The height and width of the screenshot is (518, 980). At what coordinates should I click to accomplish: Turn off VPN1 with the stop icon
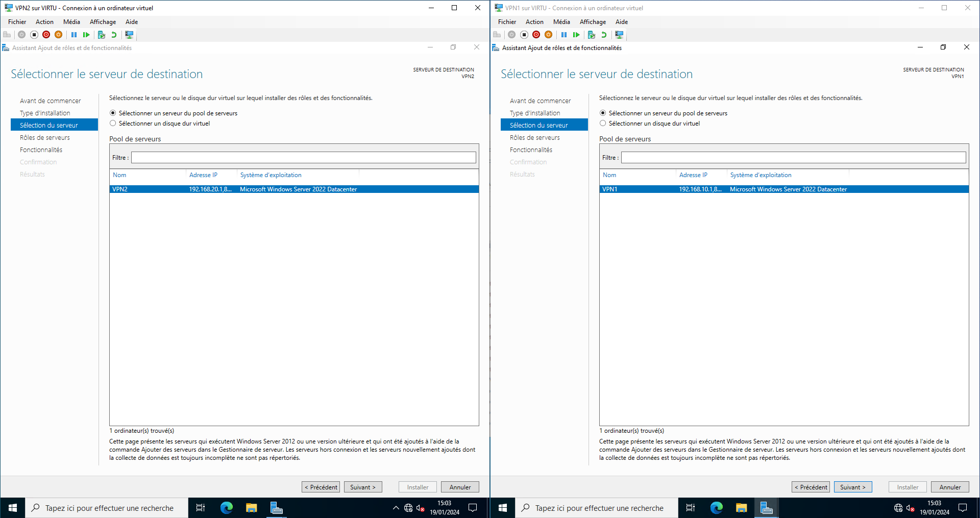click(x=524, y=35)
